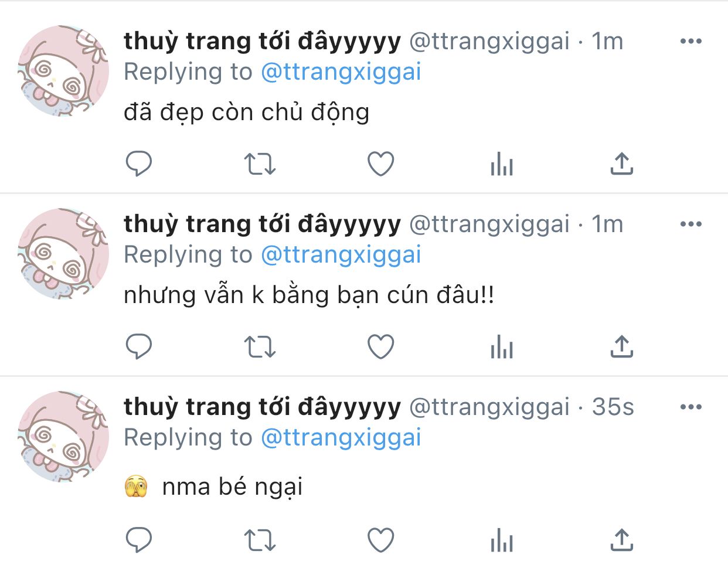Retweet "nhưng vẫn k bằng bạn cún đâu!!" tweet

tap(260, 346)
